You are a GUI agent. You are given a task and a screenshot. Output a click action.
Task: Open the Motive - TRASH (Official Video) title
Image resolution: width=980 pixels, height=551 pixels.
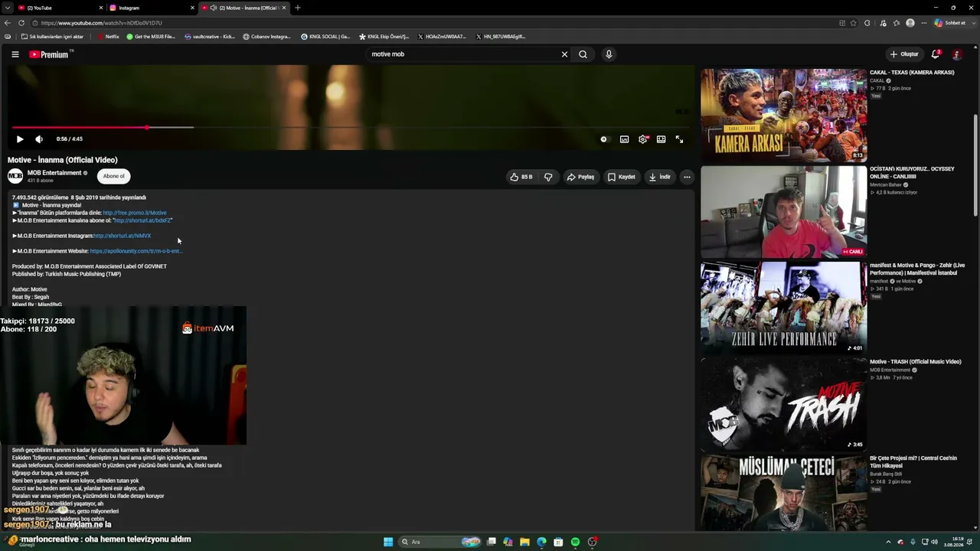916,362
